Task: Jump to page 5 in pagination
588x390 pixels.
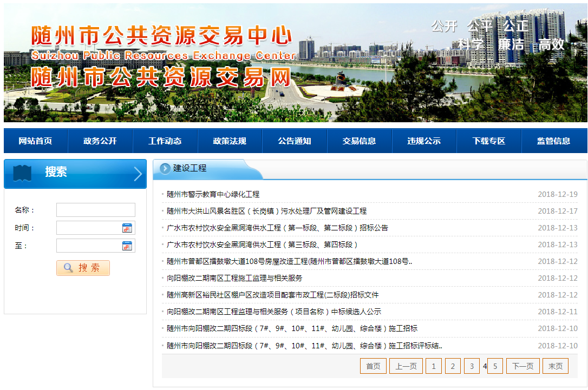Action: point(495,366)
